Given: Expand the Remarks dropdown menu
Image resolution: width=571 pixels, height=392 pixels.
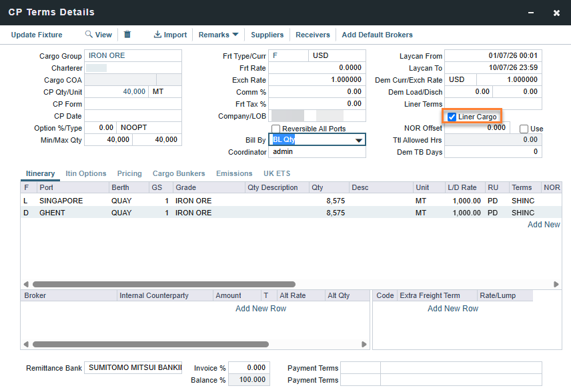Looking at the screenshot, I should pyautogui.click(x=218, y=35).
